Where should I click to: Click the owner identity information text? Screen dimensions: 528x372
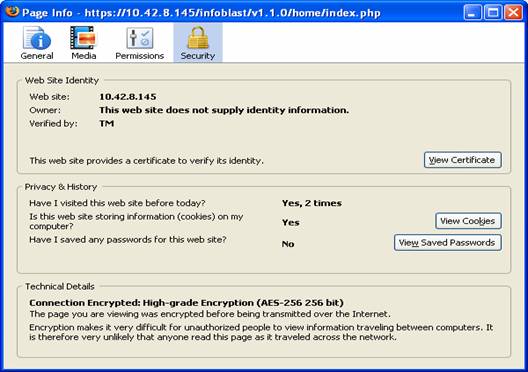(224, 110)
